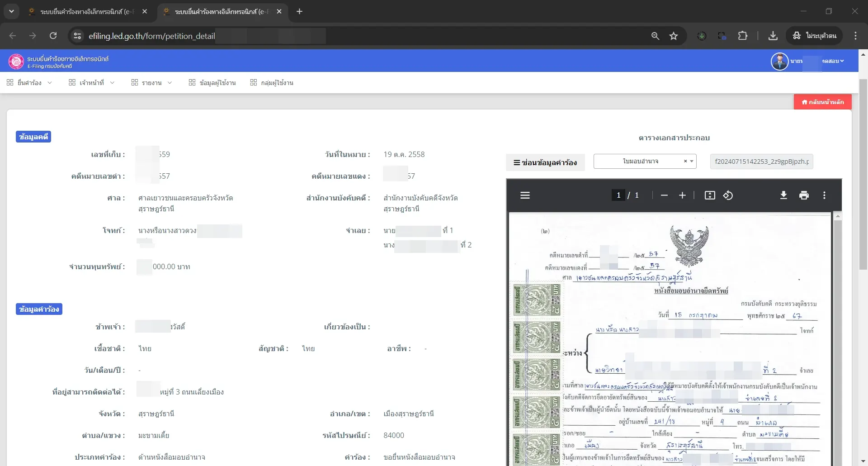868x466 pixels.
Task: Click the date 19 ต.ค. 2558
Action: [404, 154]
